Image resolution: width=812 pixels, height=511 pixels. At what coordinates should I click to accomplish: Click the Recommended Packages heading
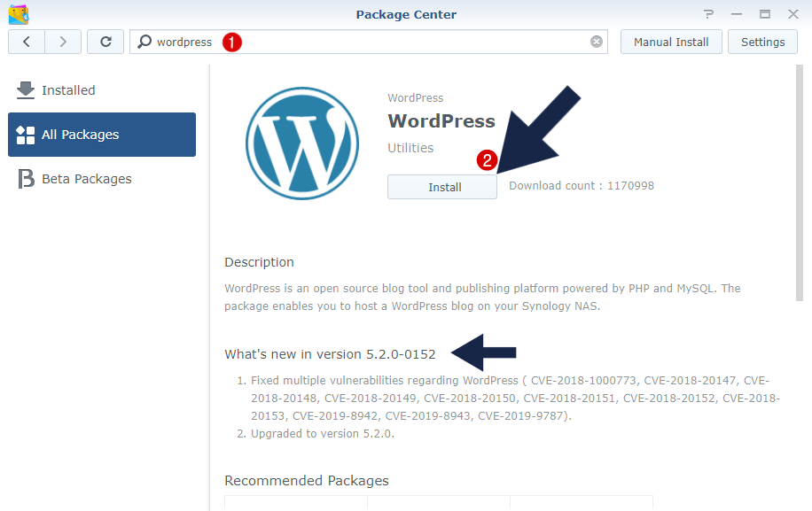pos(307,481)
